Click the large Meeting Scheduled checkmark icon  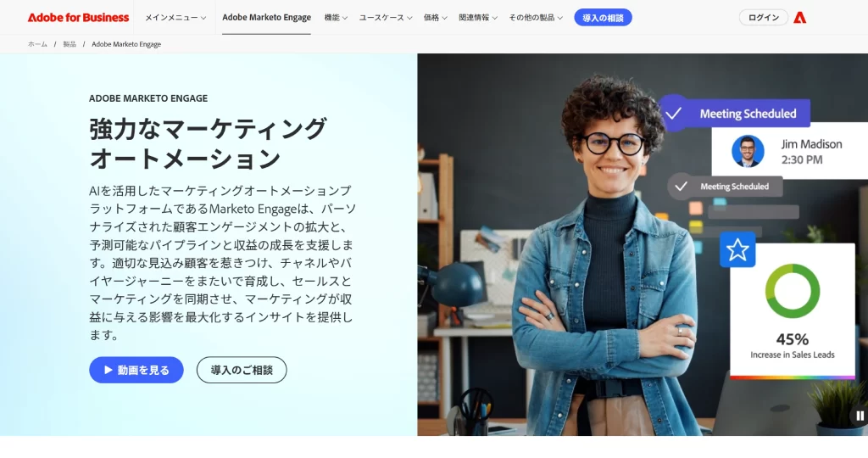673,114
